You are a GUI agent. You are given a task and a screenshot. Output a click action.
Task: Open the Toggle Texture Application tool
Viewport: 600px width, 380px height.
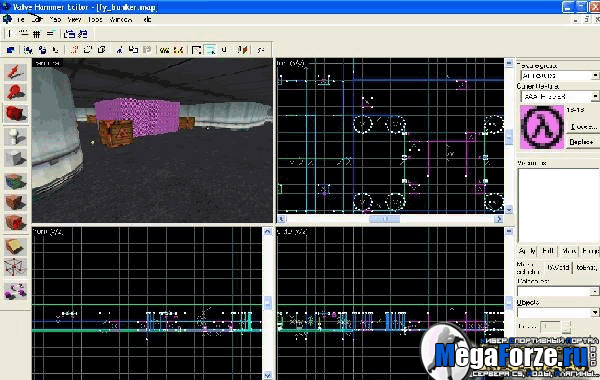click(15, 181)
